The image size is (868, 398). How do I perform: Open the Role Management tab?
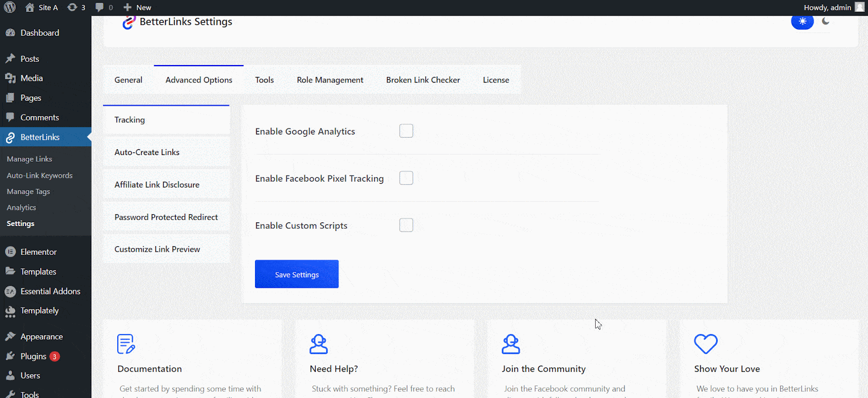330,80
